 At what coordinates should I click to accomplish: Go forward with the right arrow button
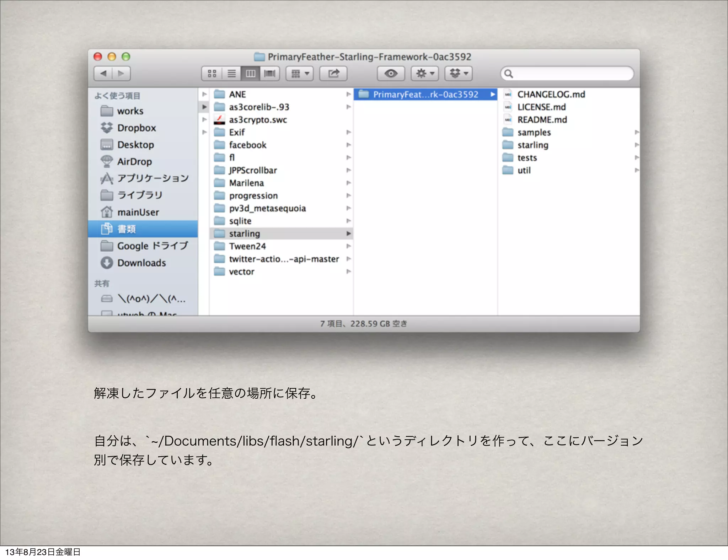coord(121,74)
